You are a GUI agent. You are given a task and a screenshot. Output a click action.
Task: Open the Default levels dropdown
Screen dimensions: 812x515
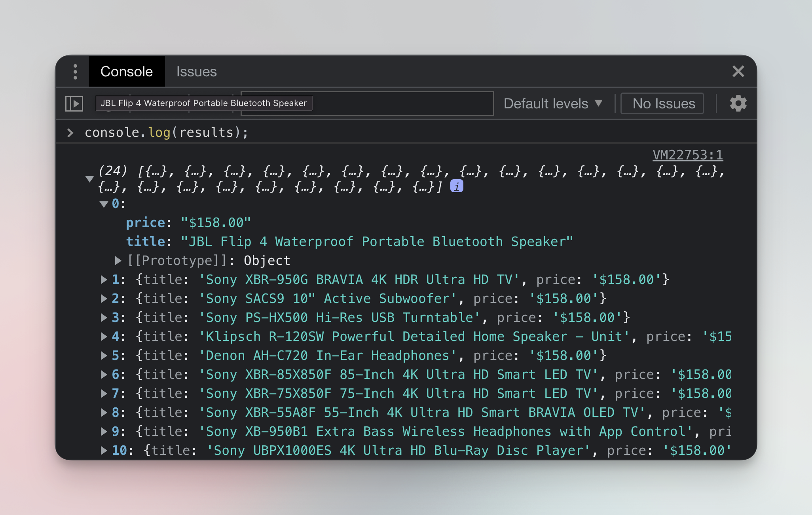[x=552, y=104]
